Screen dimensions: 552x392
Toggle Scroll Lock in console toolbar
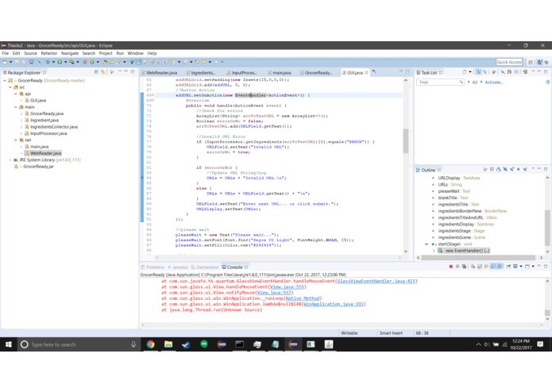(x=480, y=267)
